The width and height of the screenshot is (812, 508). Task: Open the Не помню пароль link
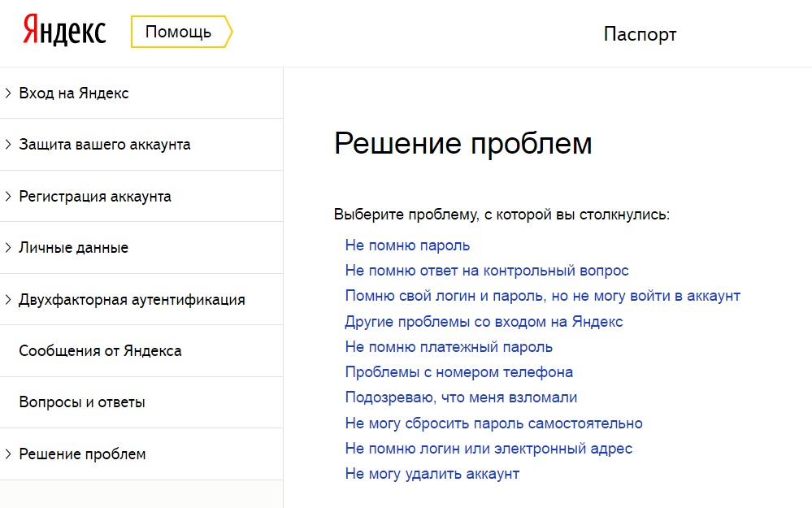407,245
